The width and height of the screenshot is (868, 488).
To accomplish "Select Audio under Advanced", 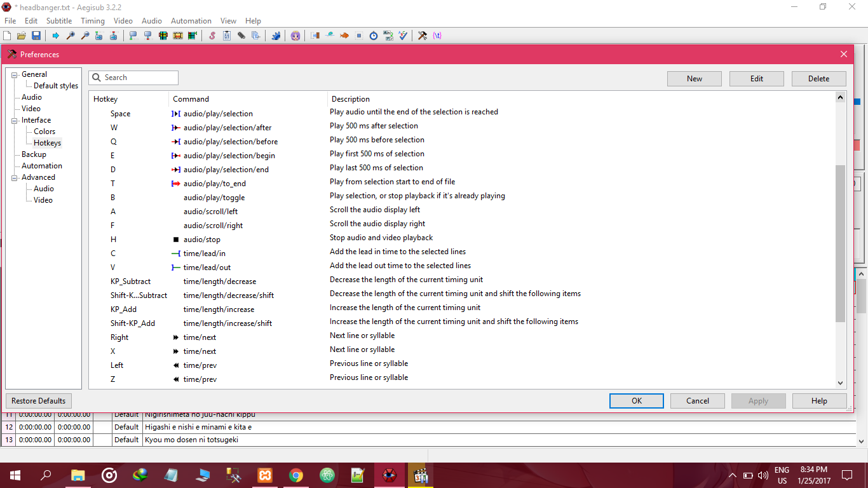I will tap(44, 189).
